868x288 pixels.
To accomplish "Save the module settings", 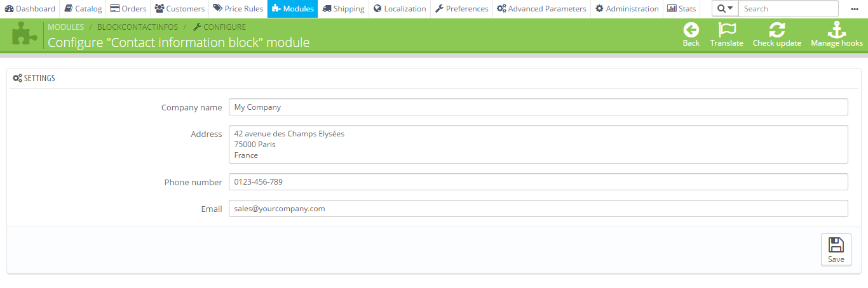I will (x=836, y=249).
